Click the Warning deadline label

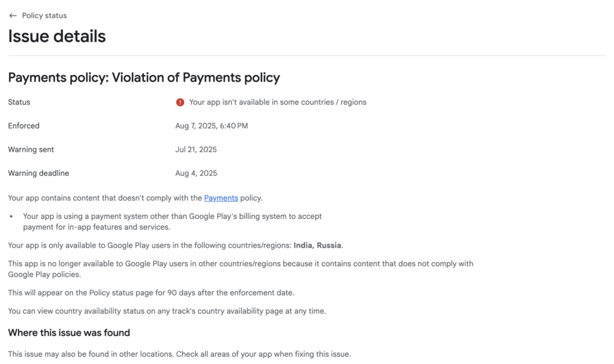tap(38, 173)
